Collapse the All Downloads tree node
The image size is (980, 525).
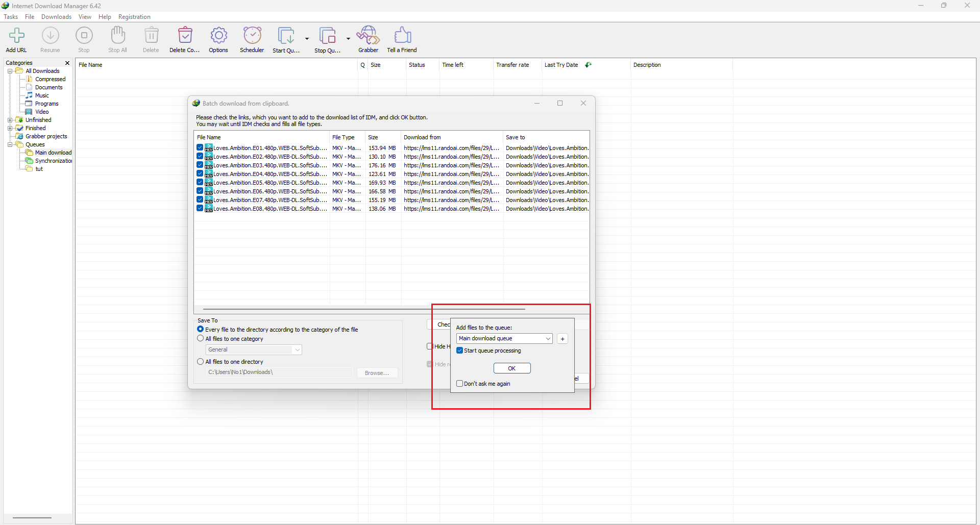[x=10, y=71]
